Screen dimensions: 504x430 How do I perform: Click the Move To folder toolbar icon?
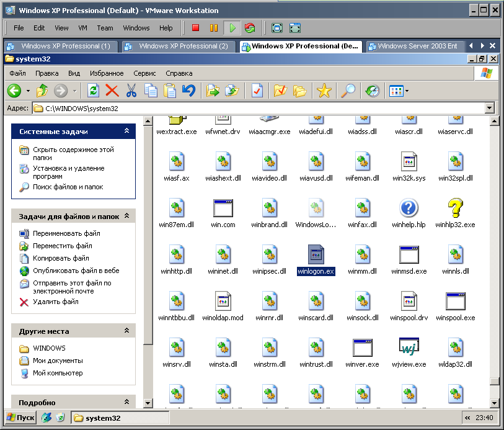point(213,91)
